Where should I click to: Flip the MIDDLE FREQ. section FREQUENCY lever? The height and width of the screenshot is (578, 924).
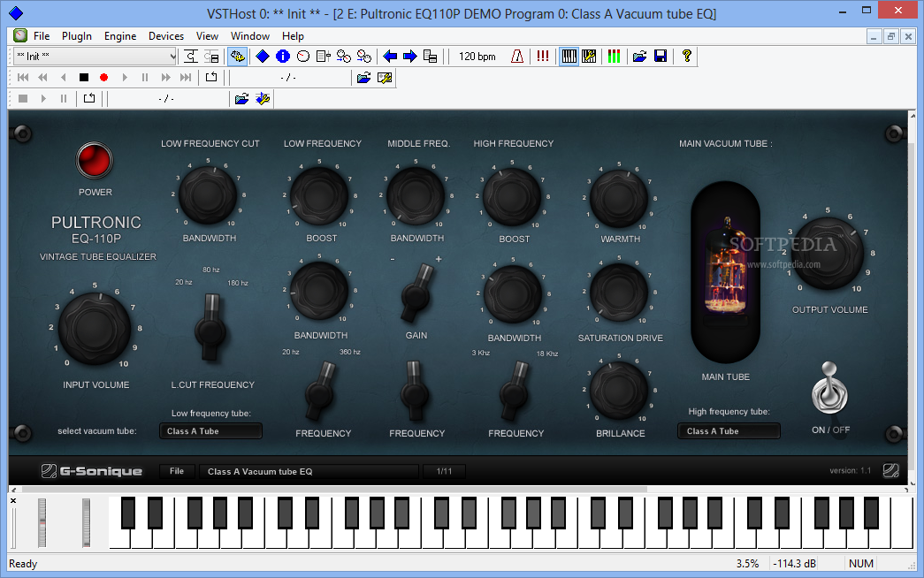414,390
